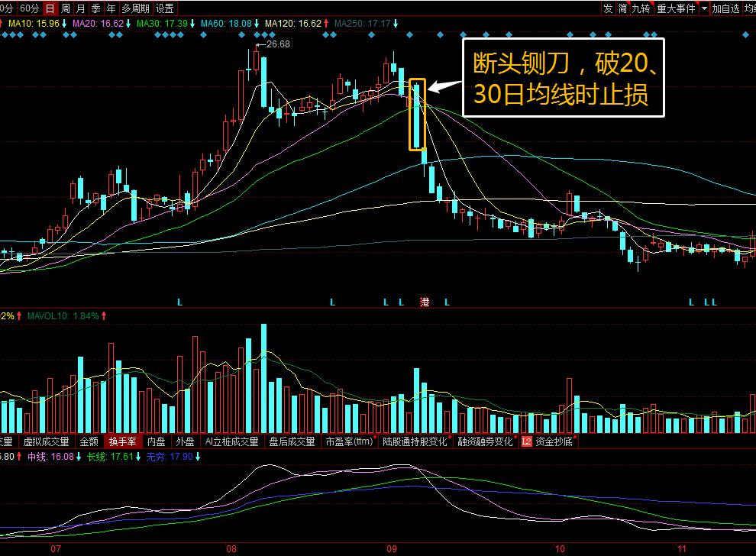Viewport: 756px width, 556px height.
Task: Click the 发 button in top toolbar
Action: 608,8
